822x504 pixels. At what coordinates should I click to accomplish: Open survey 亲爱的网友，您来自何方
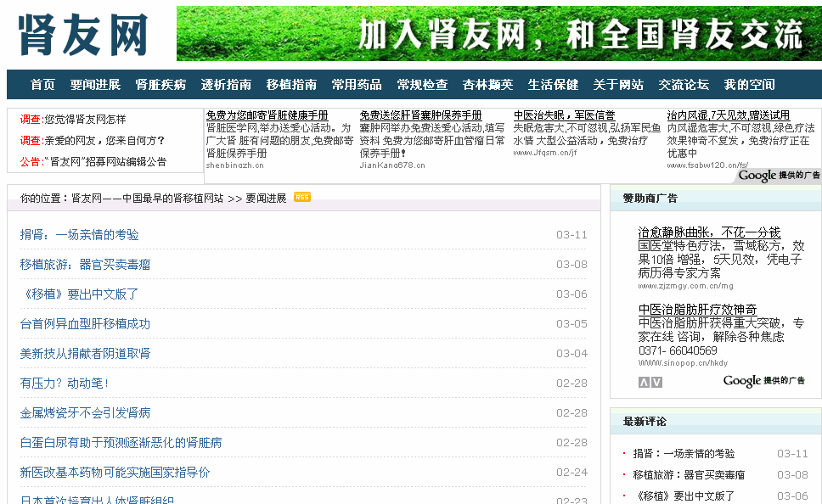pyautogui.click(x=104, y=140)
